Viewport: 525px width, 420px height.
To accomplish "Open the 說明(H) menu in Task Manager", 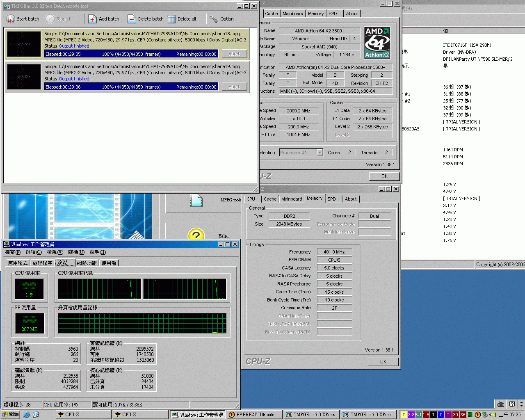I will click(98, 252).
